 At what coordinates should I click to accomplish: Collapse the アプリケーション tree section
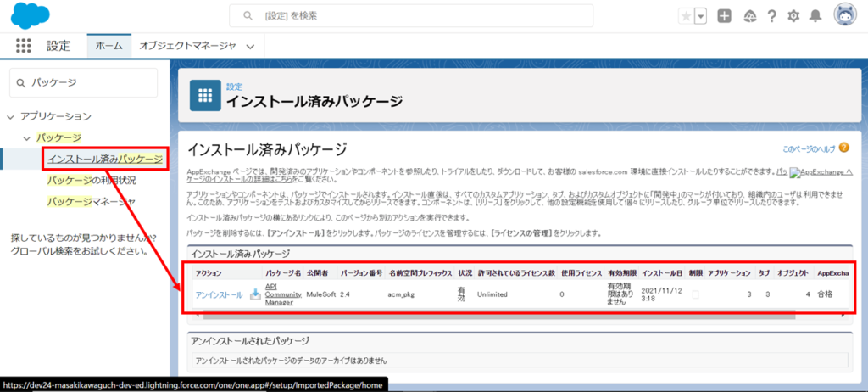point(10,116)
